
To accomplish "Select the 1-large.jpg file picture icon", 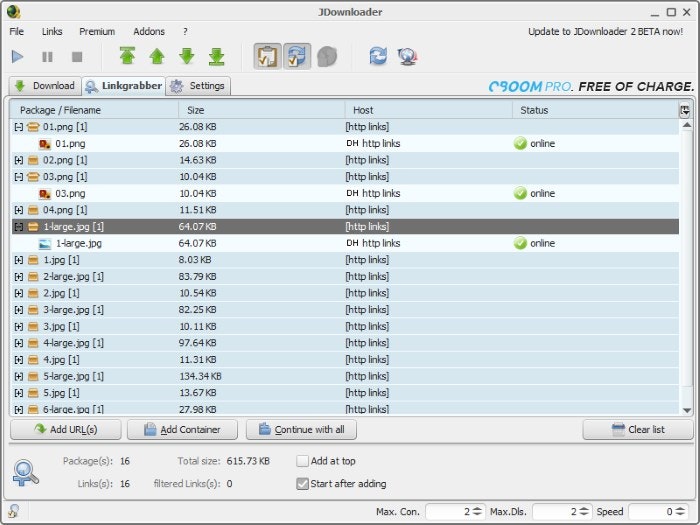I will pos(45,244).
